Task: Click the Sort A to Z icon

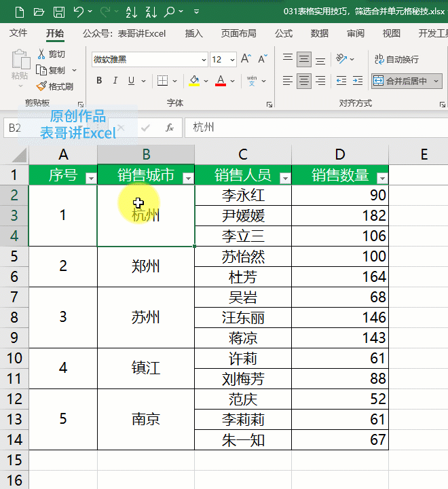Action: (x=131, y=12)
